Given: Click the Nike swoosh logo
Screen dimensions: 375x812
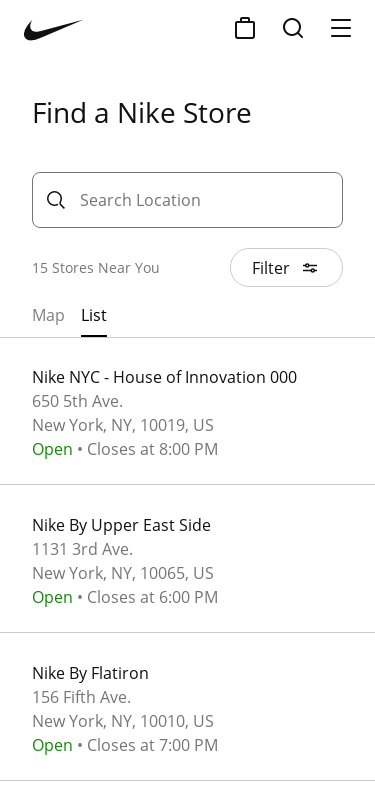Looking at the screenshot, I should pyautogui.click(x=53, y=30).
